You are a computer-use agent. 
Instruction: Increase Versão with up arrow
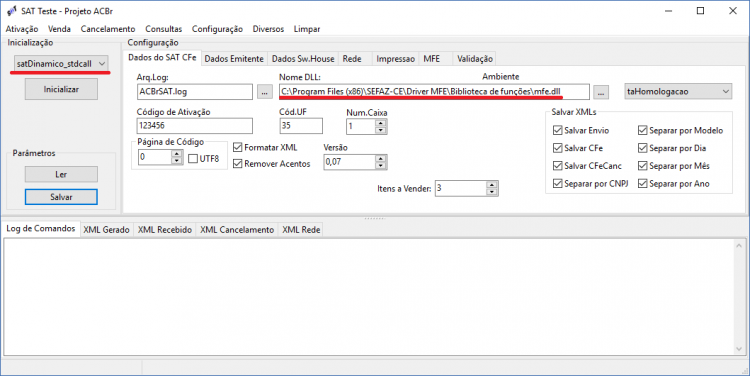tap(381, 159)
